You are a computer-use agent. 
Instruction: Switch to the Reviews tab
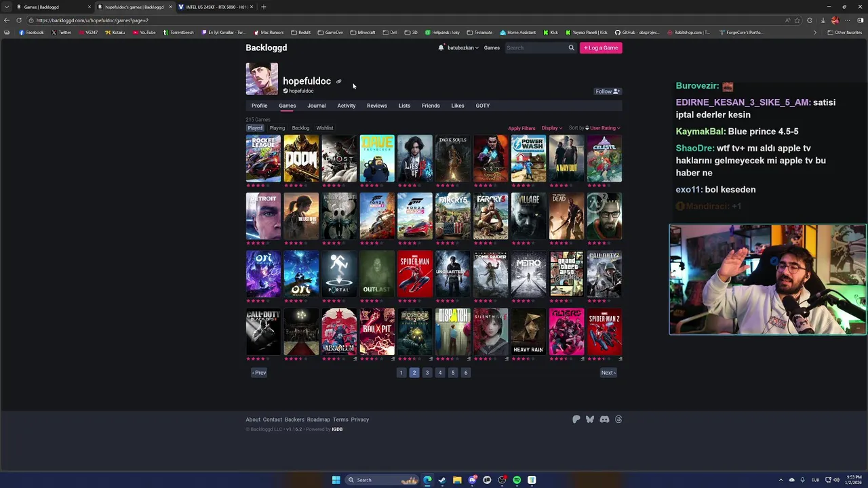(376, 106)
